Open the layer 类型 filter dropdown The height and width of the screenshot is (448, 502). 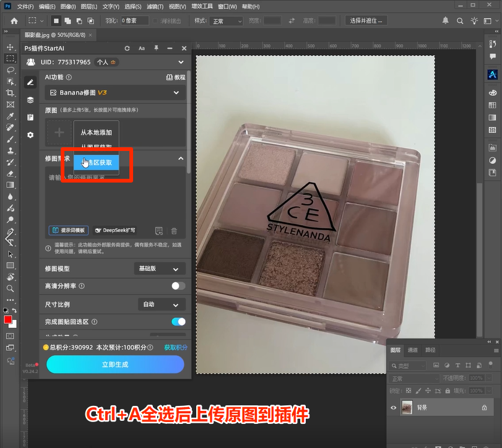[x=408, y=366]
